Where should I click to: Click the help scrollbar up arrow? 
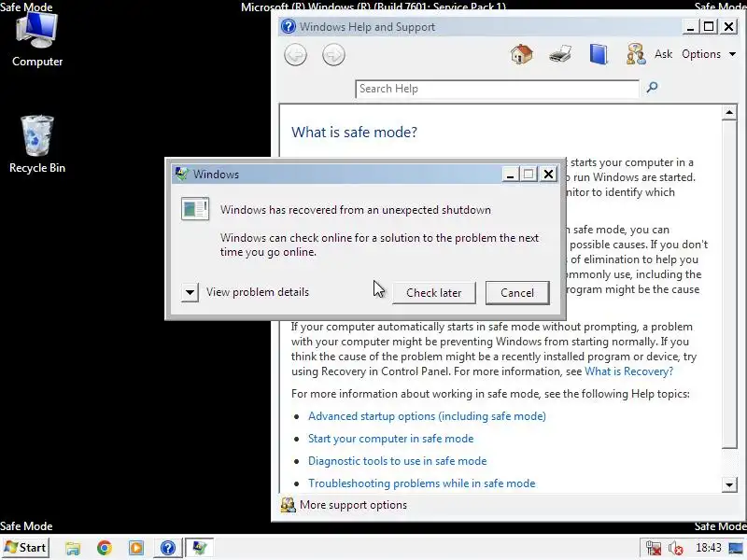729,113
